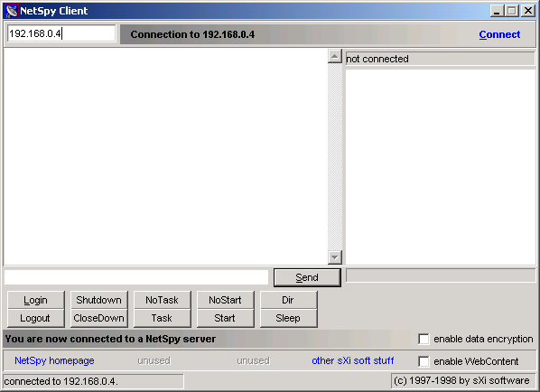Click the scroll up arrow of the output pane
540x392 pixels.
point(335,56)
